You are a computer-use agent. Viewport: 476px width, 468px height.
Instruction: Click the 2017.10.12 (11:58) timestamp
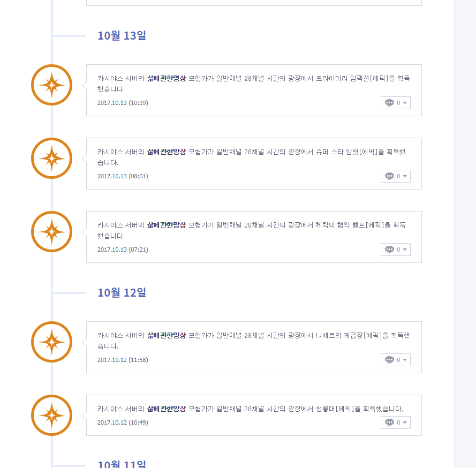pyautogui.click(x=123, y=360)
